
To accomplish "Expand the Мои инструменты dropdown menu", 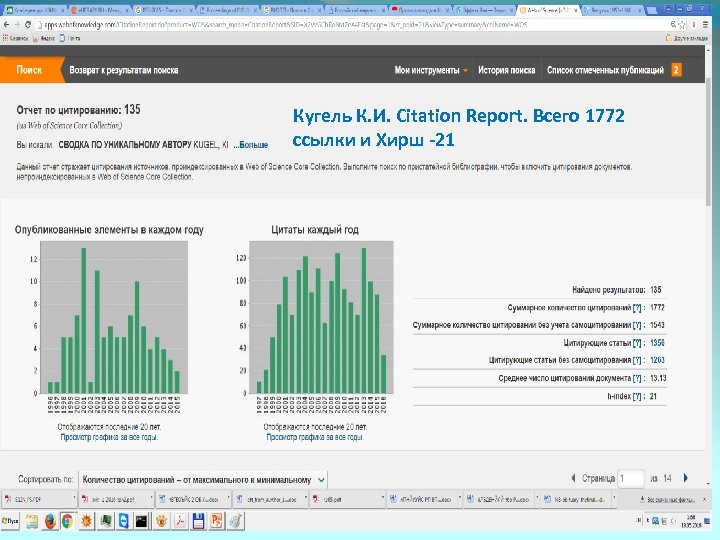I will click(431, 71).
